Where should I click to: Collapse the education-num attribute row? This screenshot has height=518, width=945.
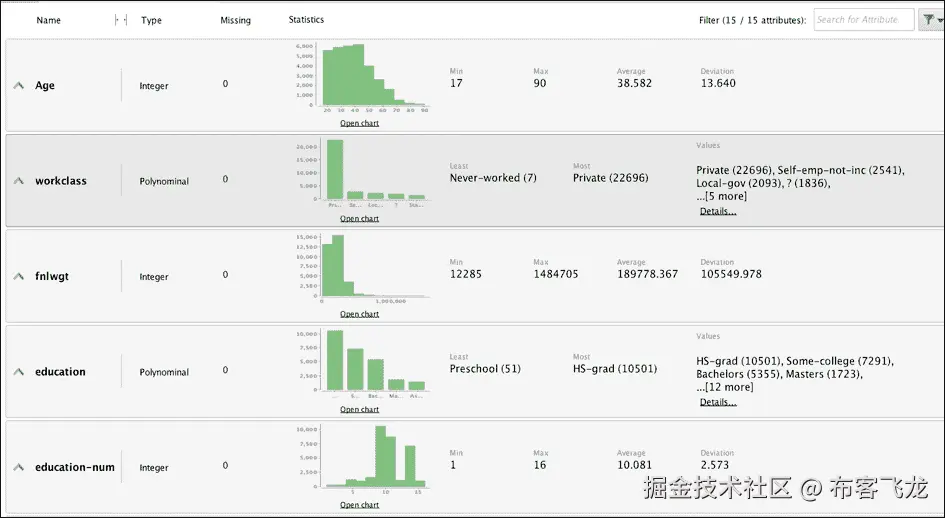point(19,467)
